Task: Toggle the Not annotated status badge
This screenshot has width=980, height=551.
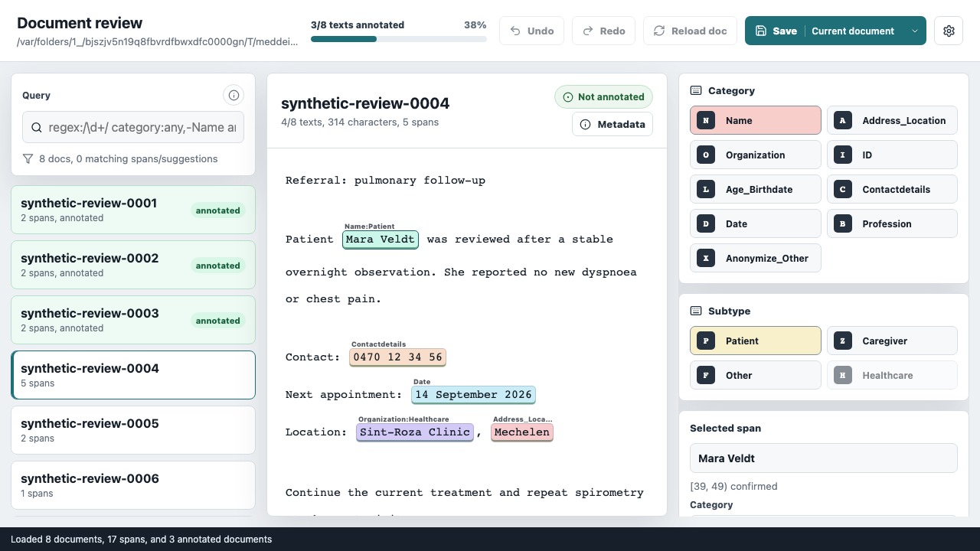Action: [603, 96]
